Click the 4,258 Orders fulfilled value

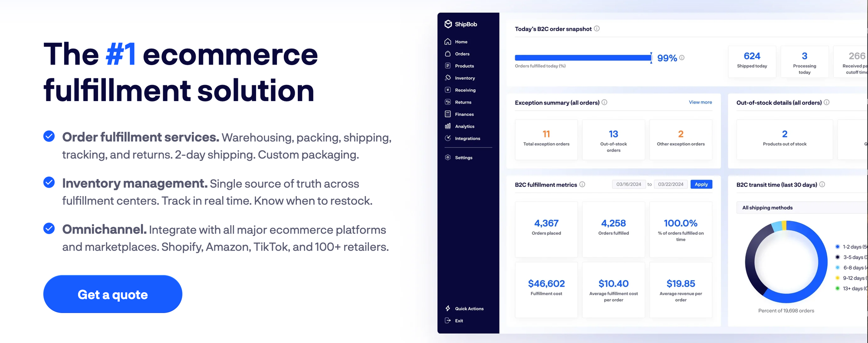pos(614,223)
